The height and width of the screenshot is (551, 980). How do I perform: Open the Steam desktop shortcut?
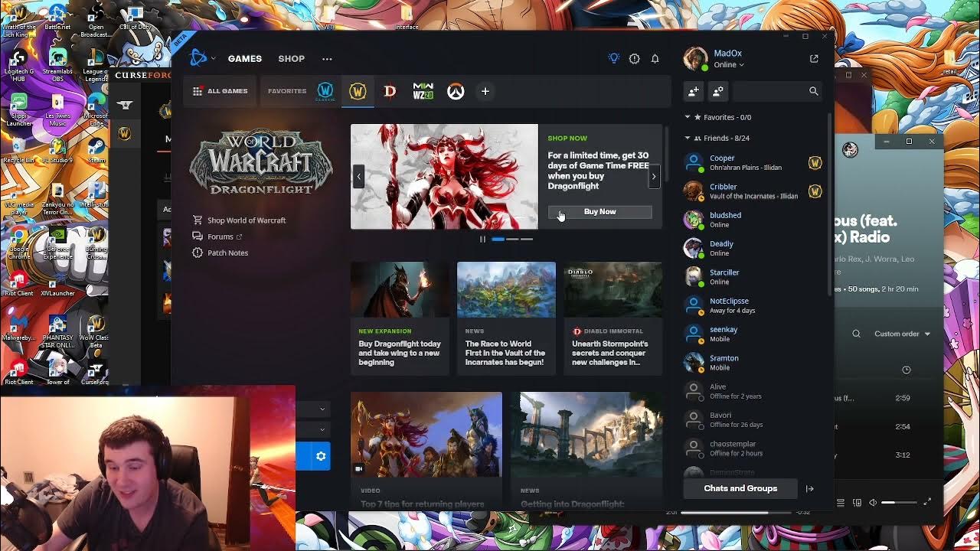click(x=96, y=150)
